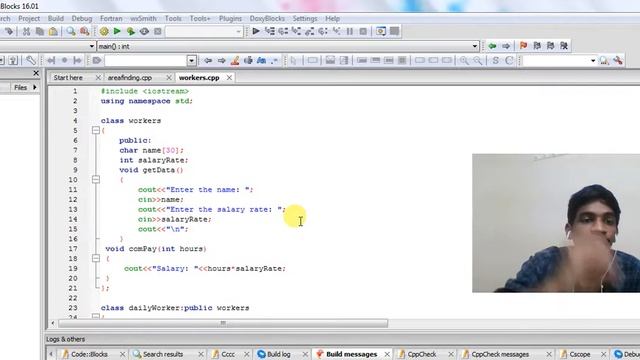Open the Settings menu
This screenshot has height=360, width=640.
304,18
